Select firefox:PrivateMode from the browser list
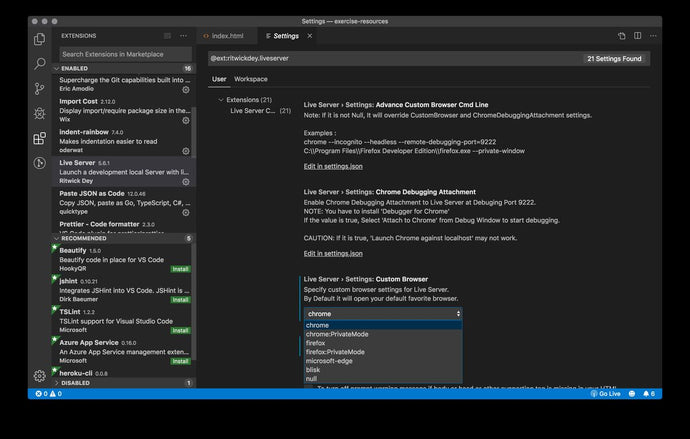 (335, 352)
